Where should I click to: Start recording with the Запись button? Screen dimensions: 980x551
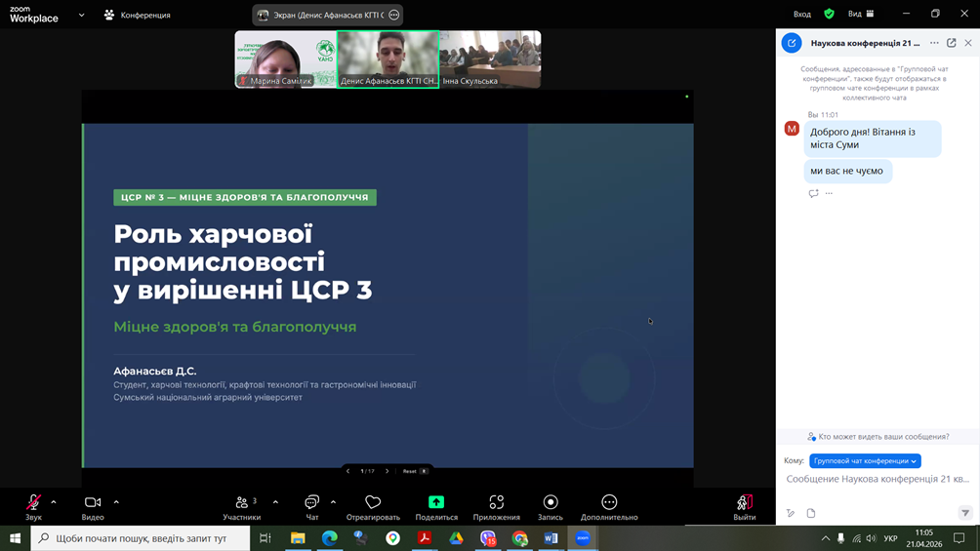click(x=551, y=502)
